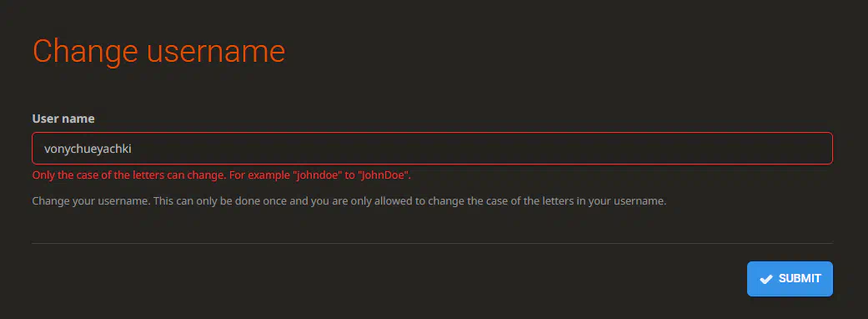Image resolution: width=868 pixels, height=319 pixels.
Task: Click the horizontal divider above Submit
Action: pyautogui.click(x=432, y=243)
